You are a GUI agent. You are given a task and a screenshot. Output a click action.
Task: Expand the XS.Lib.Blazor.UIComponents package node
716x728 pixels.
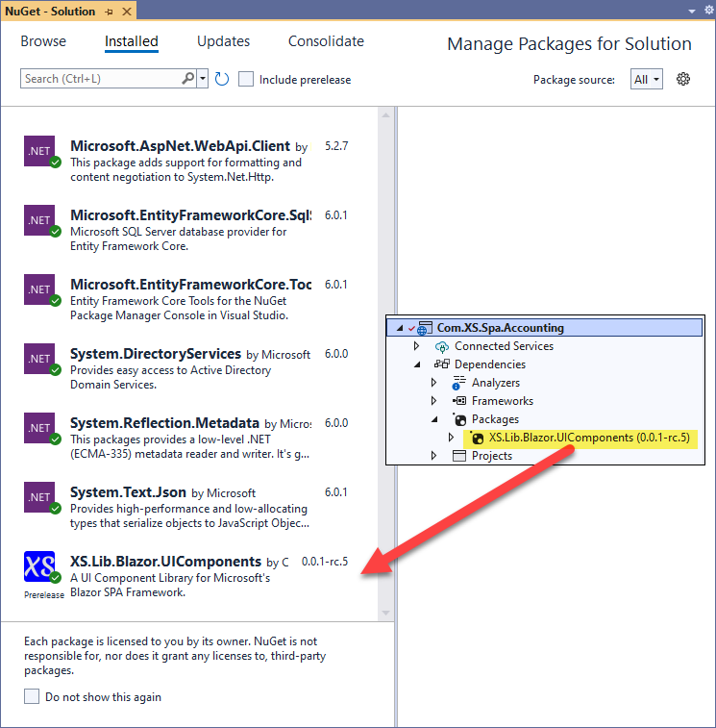coord(451,437)
